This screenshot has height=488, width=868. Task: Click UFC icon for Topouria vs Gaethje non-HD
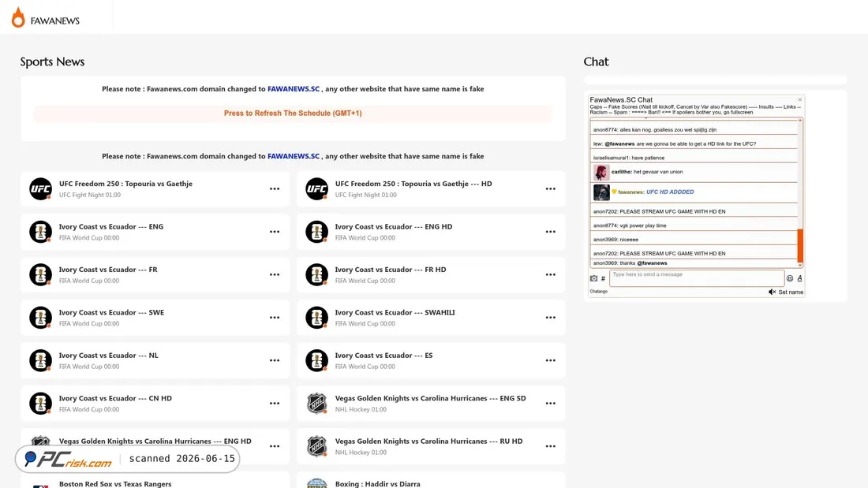click(40, 188)
